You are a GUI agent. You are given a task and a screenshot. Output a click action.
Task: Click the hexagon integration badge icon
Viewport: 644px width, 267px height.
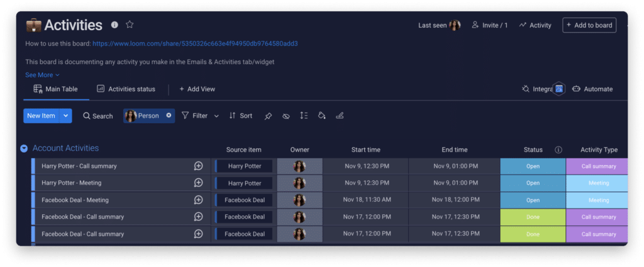[558, 89]
